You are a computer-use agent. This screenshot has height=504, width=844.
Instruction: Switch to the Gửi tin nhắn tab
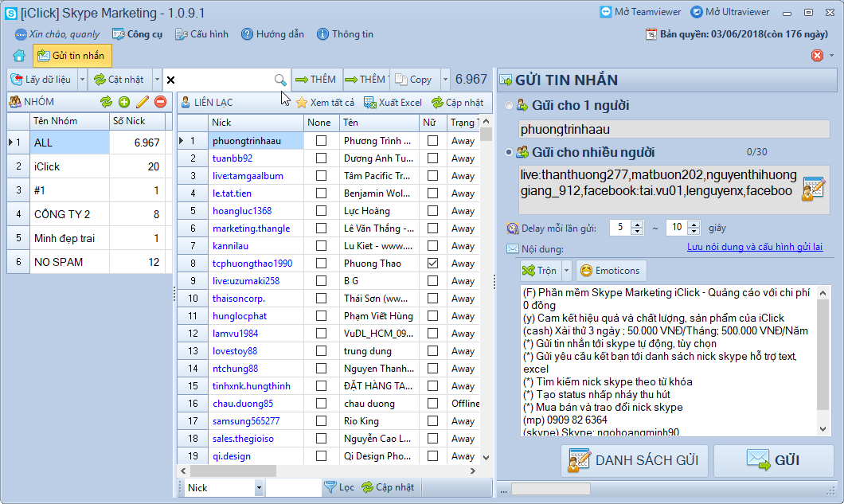(72, 56)
